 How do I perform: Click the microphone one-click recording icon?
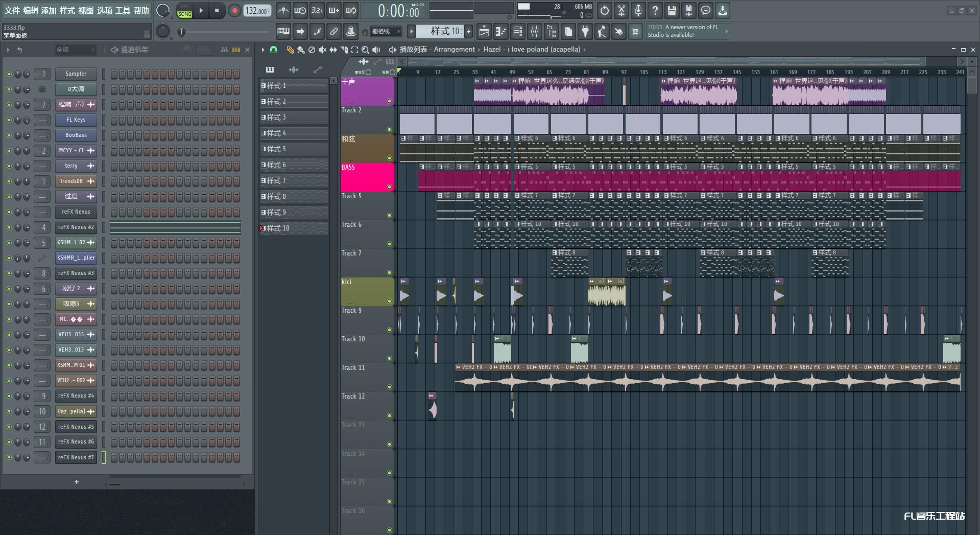point(638,10)
